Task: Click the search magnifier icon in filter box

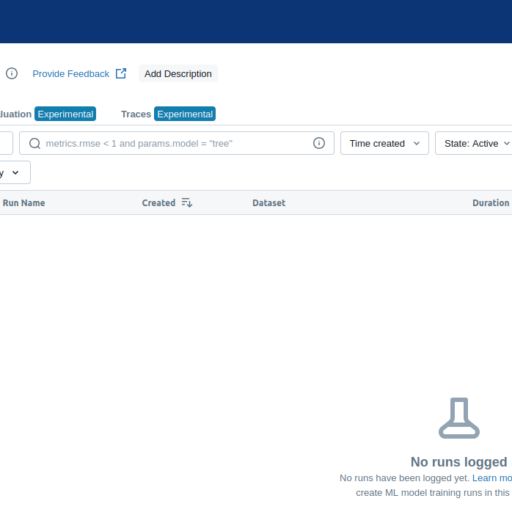Action: 35,143
